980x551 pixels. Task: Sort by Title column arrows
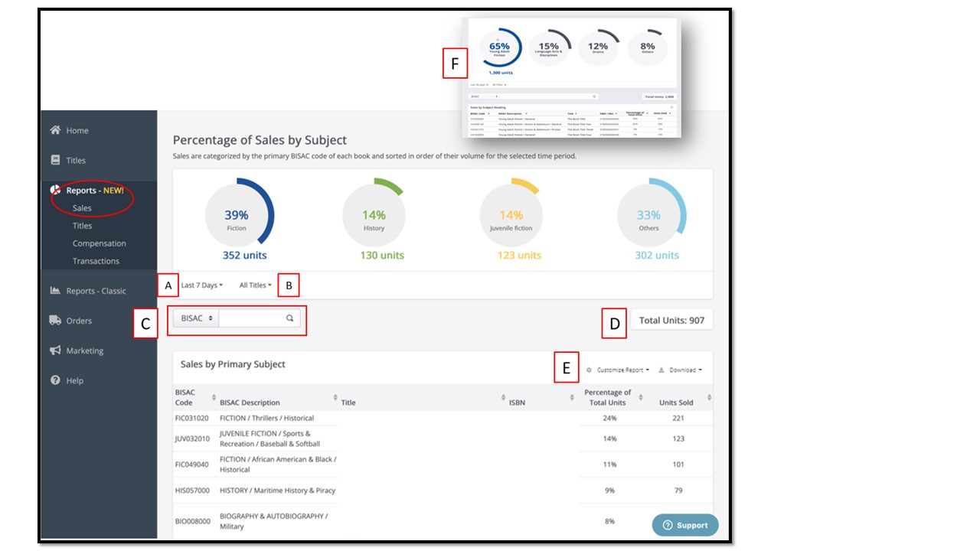pyautogui.click(x=503, y=397)
